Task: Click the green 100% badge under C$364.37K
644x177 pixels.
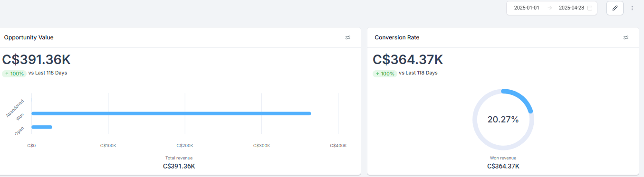Action: 384,74
